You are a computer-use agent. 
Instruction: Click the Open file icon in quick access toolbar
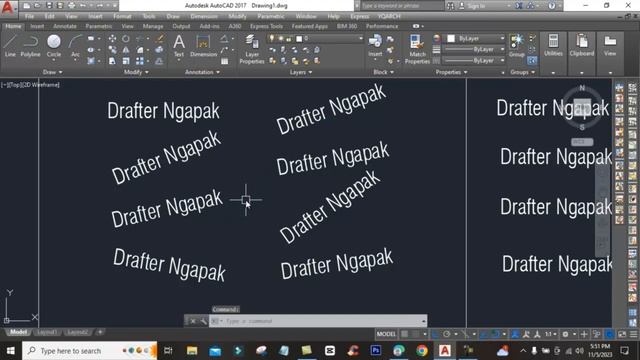pos(37,6)
